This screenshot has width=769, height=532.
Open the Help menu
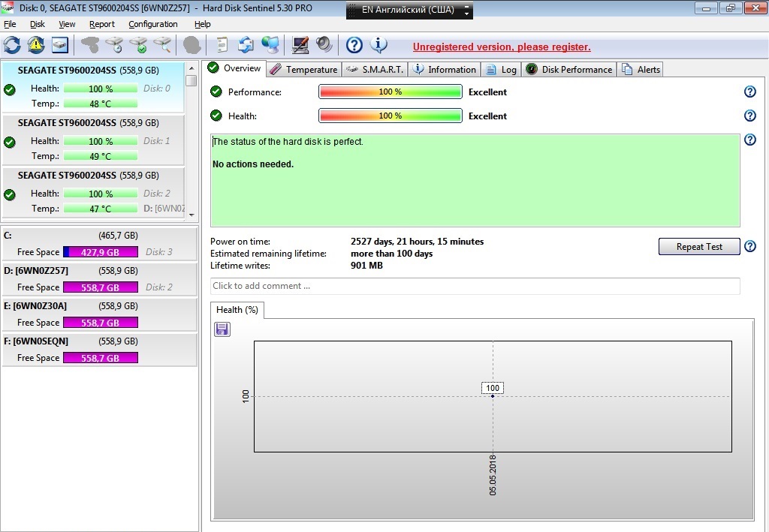click(202, 24)
